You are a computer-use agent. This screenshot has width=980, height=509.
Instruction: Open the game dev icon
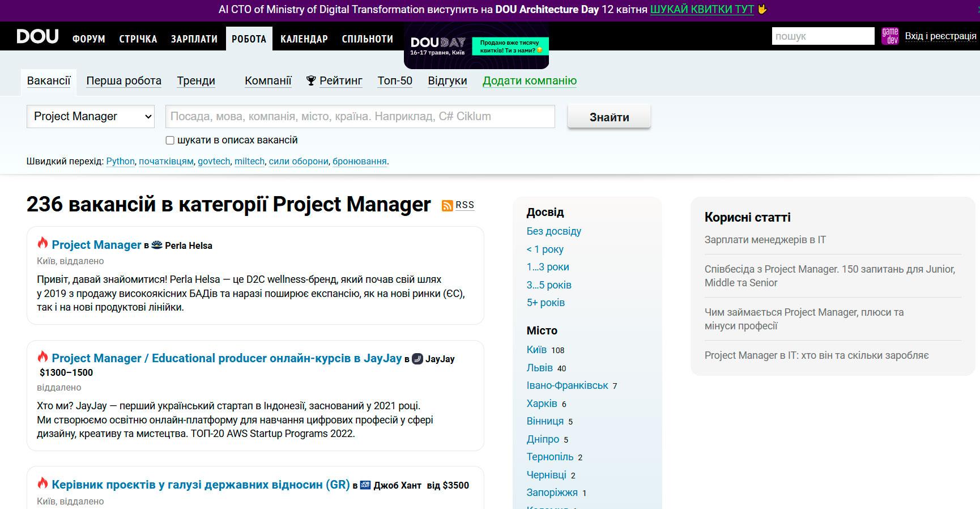[890, 36]
